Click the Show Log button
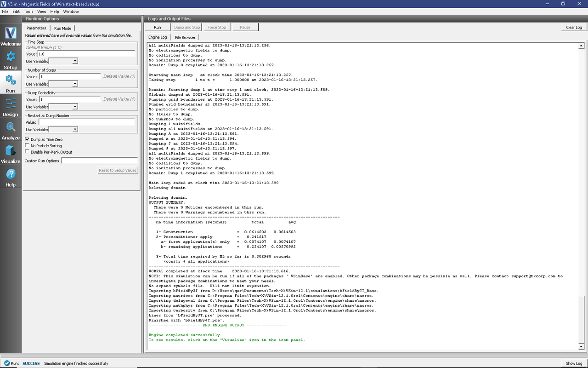The image size is (588, 368). (574, 363)
